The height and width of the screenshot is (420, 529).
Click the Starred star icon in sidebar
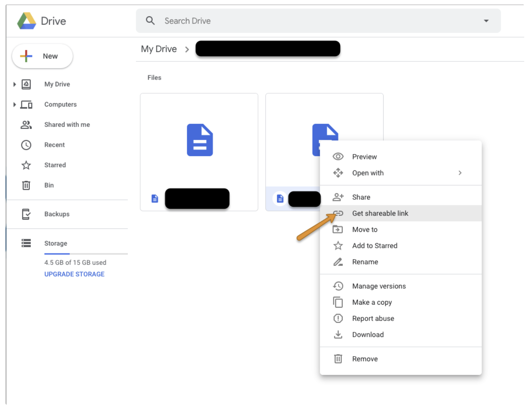[x=26, y=165]
